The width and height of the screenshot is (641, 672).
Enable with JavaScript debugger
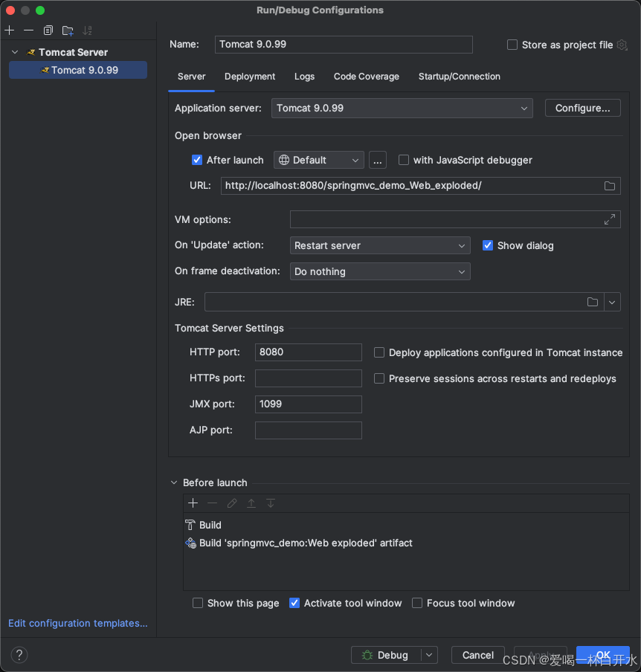[x=404, y=160]
